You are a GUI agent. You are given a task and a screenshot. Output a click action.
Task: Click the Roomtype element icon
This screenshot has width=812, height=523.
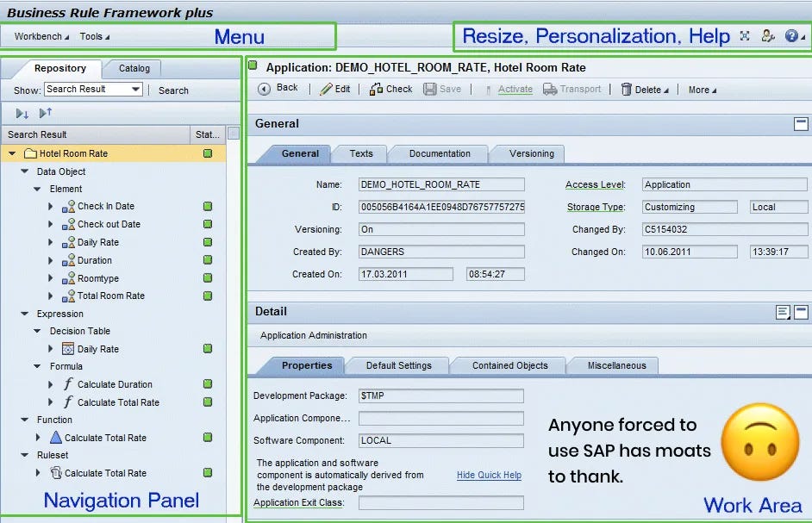pyautogui.click(x=68, y=278)
